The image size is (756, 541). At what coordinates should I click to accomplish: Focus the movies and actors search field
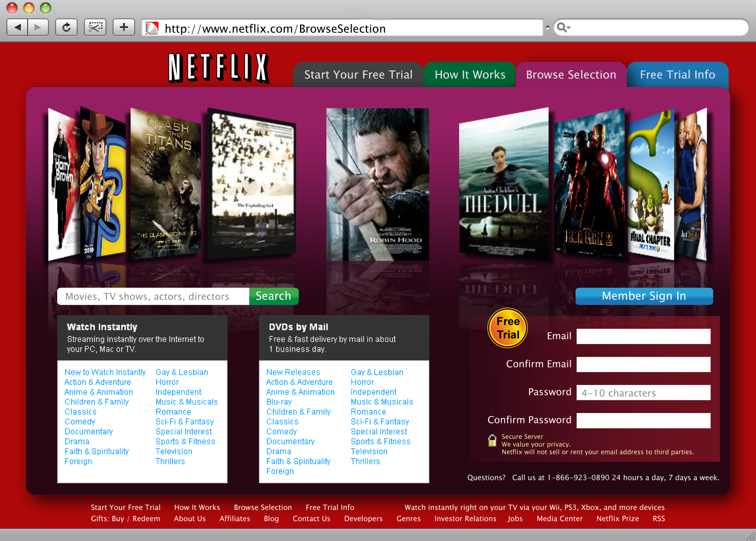pos(153,296)
